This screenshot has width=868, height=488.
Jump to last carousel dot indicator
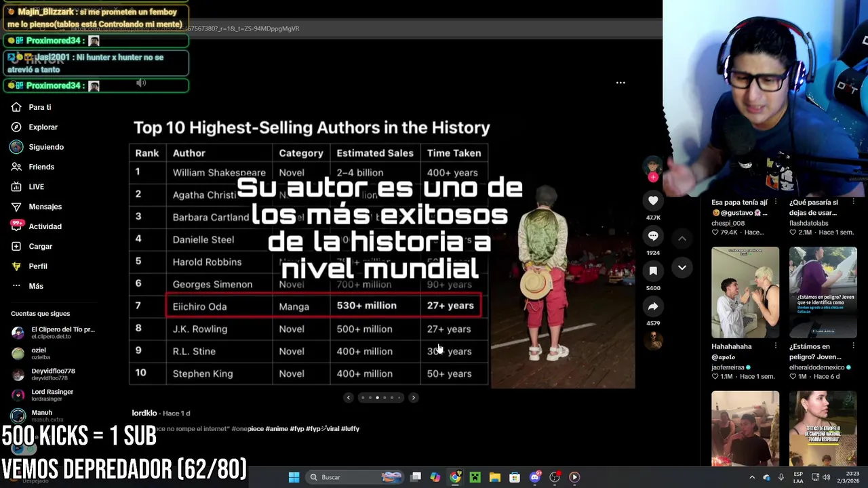pos(399,398)
